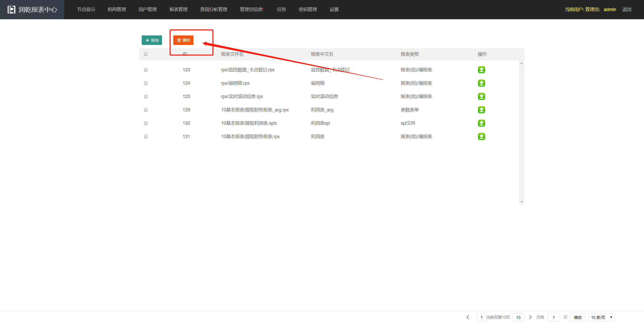Go to previous page arrow

(468, 317)
